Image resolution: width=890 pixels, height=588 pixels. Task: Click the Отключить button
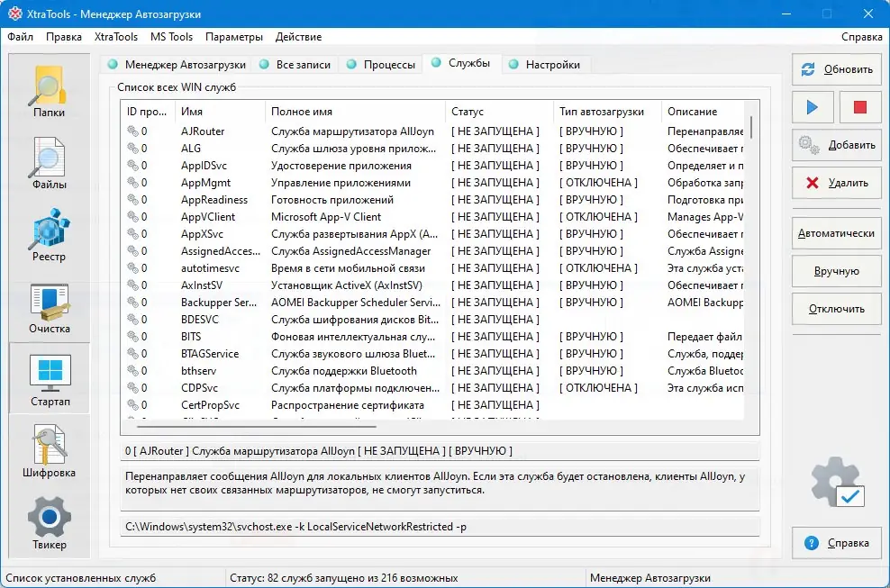[837, 310]
